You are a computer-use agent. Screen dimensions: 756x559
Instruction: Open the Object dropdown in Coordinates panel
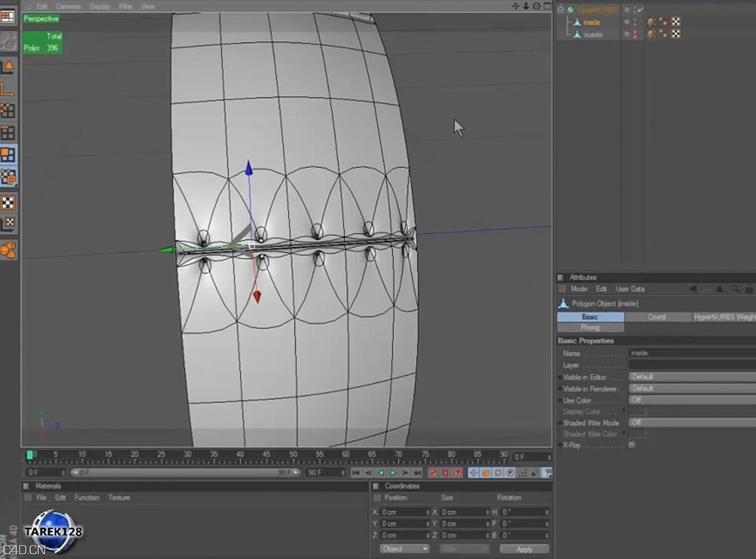click(404, 548)
